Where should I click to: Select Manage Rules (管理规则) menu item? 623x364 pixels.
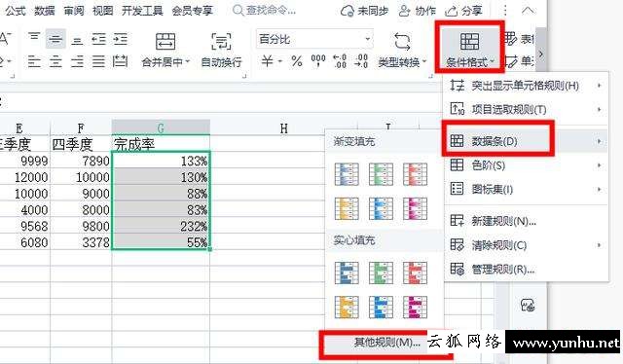click(526, 270)
